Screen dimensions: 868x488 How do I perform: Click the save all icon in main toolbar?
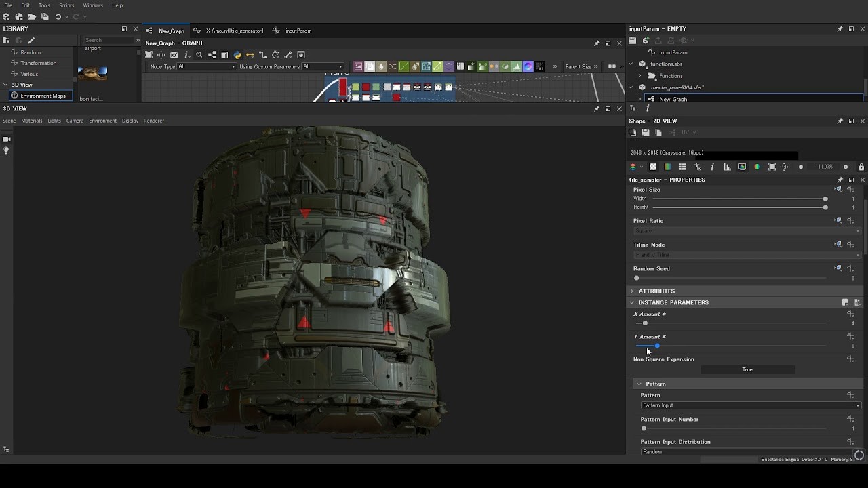click(x=45, y=16)
